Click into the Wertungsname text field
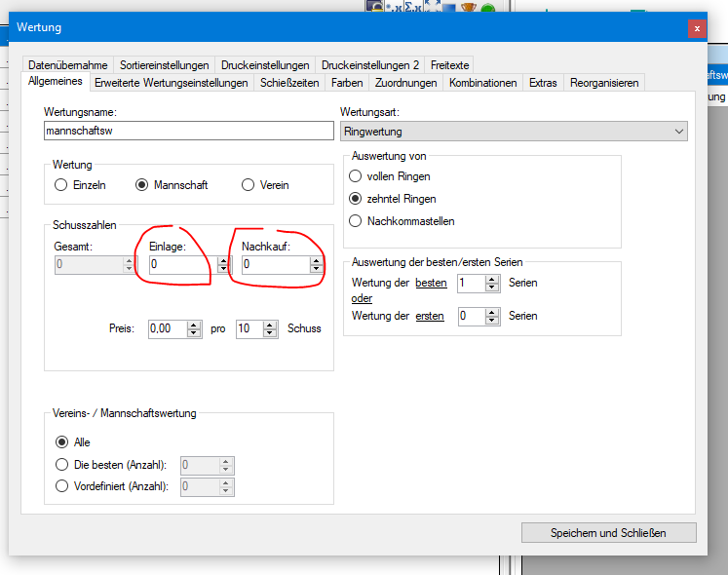 tap(189, 131)
